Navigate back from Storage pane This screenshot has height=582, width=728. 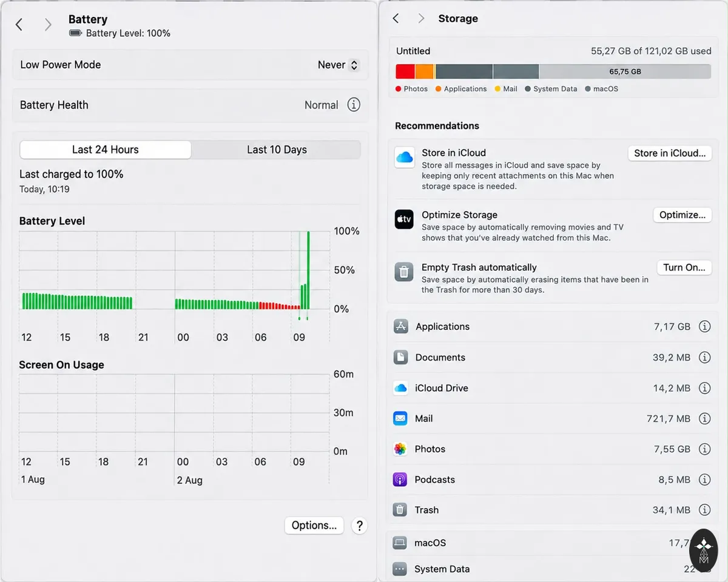tap(396, 18)
